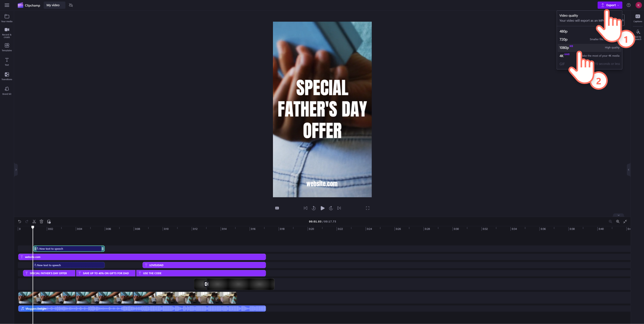Screen dimensions: 644x324
Task: Enter fullscreen preview mode
Action: tap(368, 208)
